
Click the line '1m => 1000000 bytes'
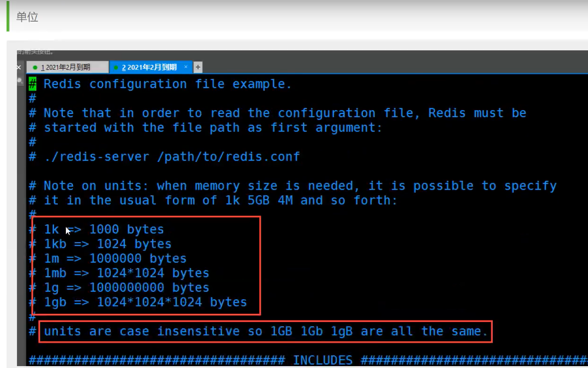[x=115, y=259]
